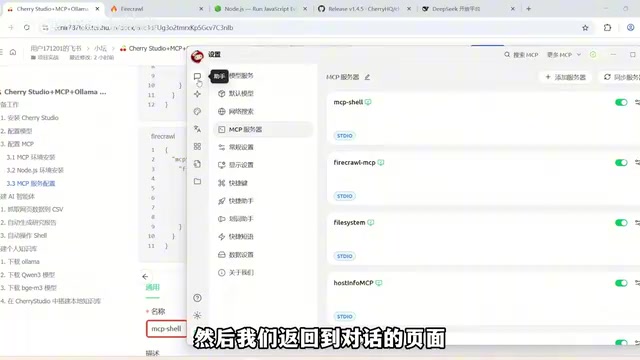
Task: Select 网络搜索 in settings menu
Action: point(263,111)
